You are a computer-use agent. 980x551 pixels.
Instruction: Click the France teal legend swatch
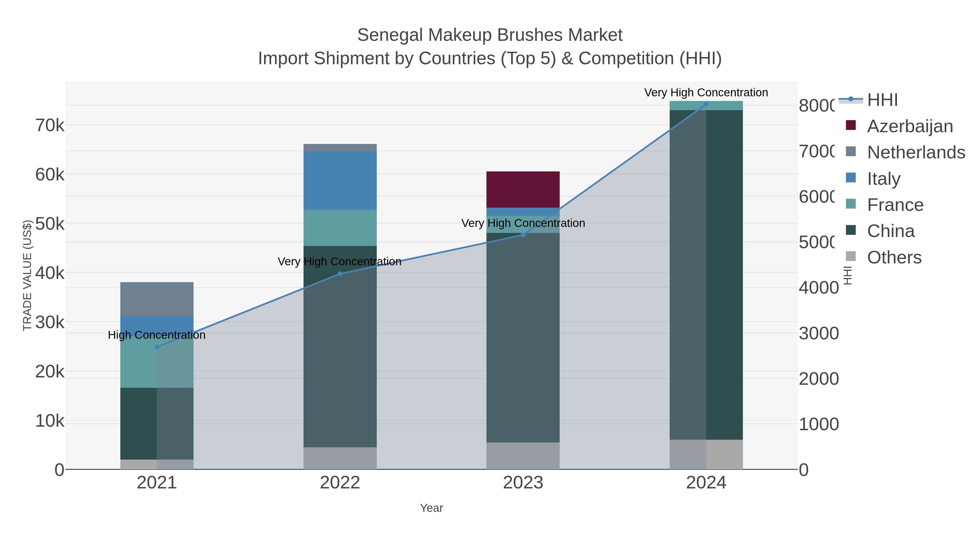point(851,204)
